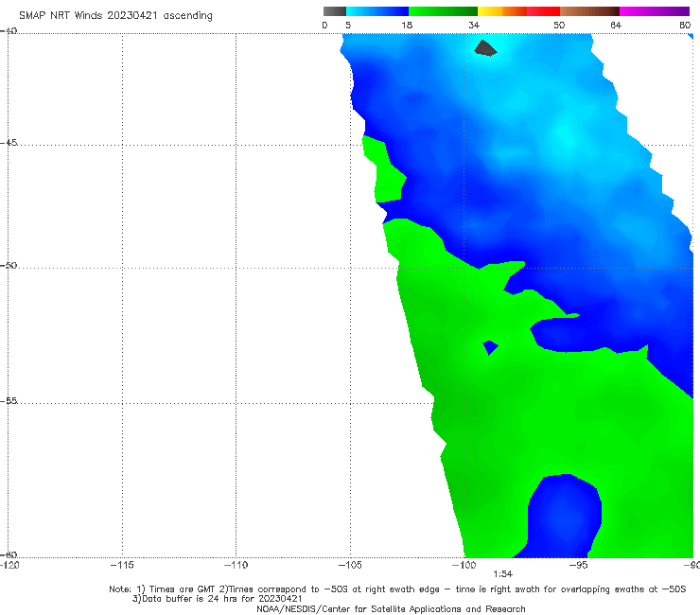Click the longitude label '-100'
700x615 pixels.
tap(464, 565)
